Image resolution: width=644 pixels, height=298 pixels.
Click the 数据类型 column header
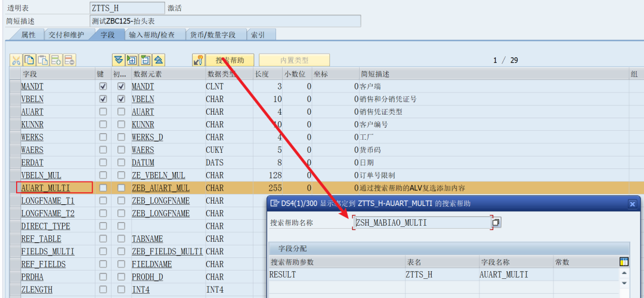(229, 74)
